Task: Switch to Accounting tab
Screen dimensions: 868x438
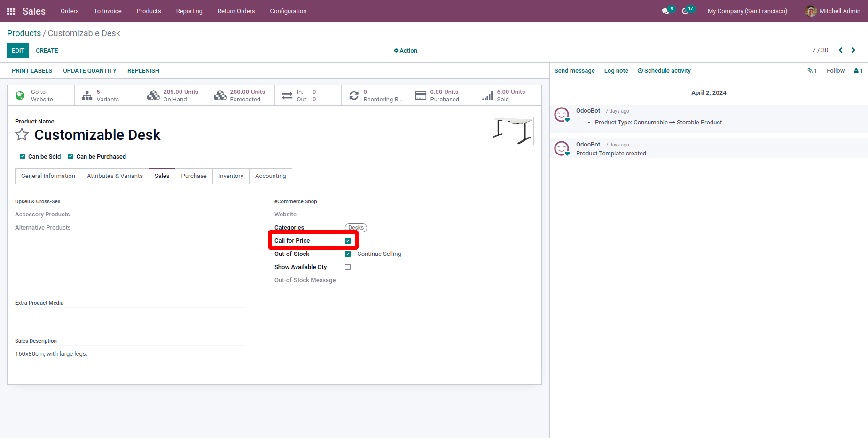Action: point(270,176)
